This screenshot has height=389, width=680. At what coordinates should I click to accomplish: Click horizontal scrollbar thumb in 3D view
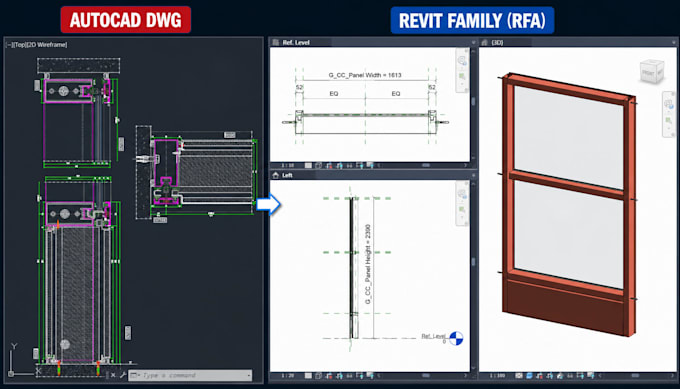(635, 376)
